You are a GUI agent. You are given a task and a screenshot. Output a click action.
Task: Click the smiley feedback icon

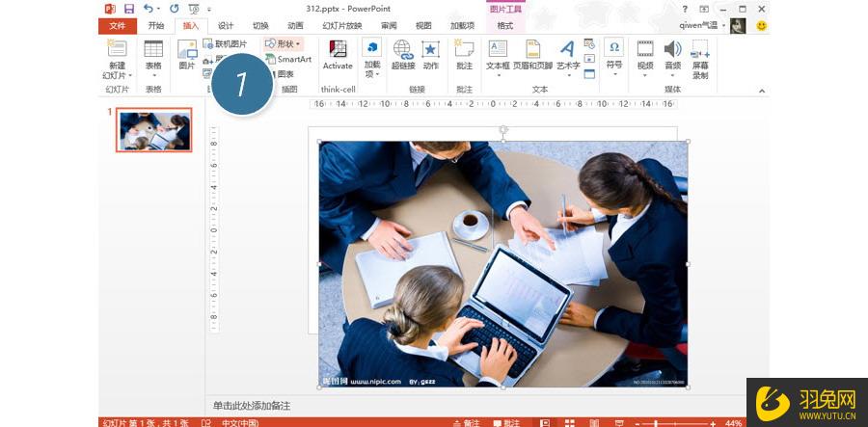762,25
